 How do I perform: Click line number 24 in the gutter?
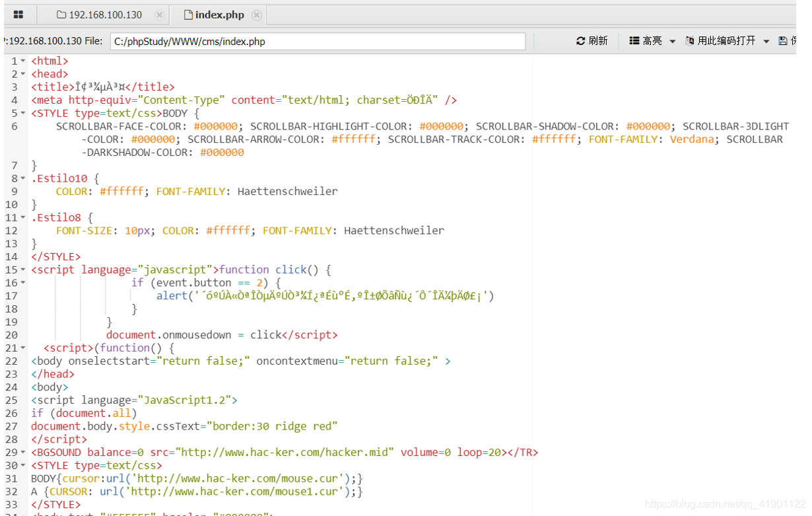coord(11,388)
